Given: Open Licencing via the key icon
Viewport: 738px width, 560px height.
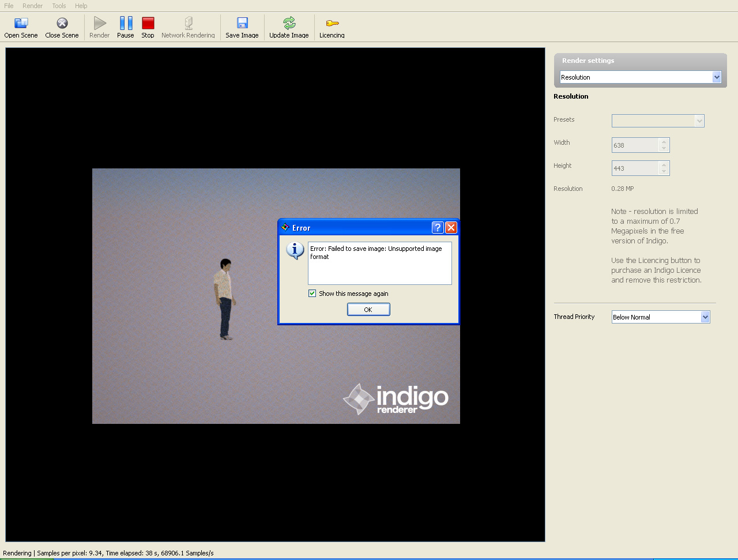Looking at the screenshot, I should [x=332, y=23].
